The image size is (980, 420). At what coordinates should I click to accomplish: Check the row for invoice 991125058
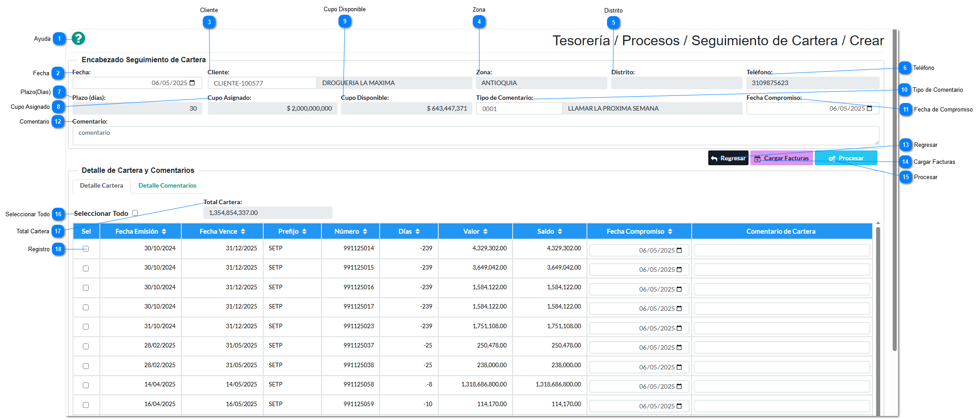click(x=86, y=385)
